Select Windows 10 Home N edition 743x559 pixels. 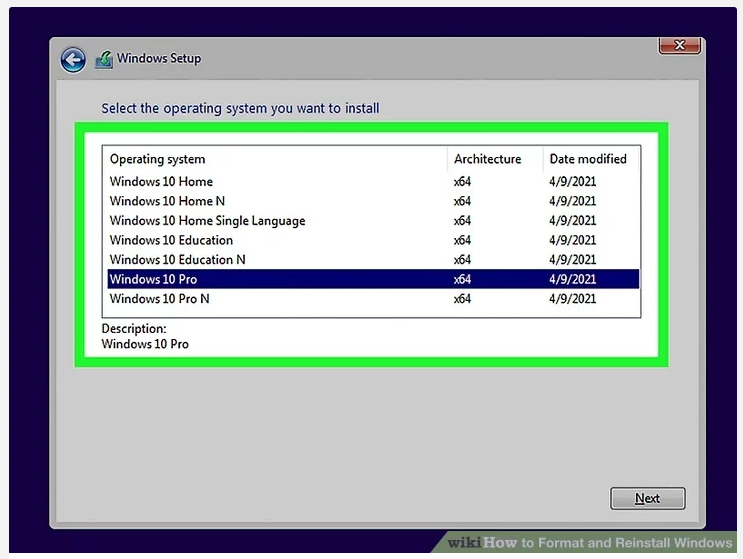[168, 201]
